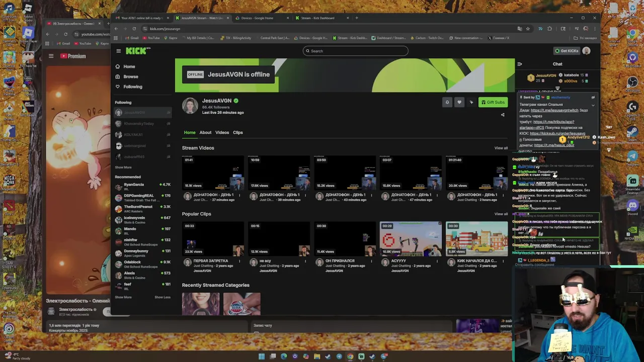Viewport: 644px width, 362px height.
Task: Bookmark this page with star icon
Action: point(528,29)
